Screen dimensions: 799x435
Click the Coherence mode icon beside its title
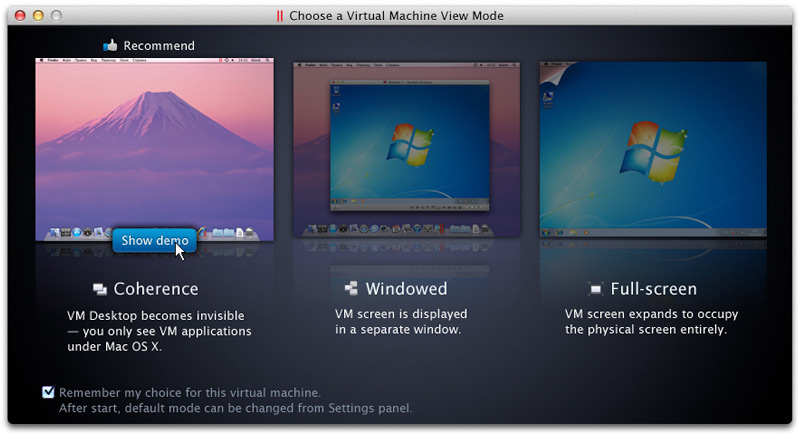pos(99,289)
